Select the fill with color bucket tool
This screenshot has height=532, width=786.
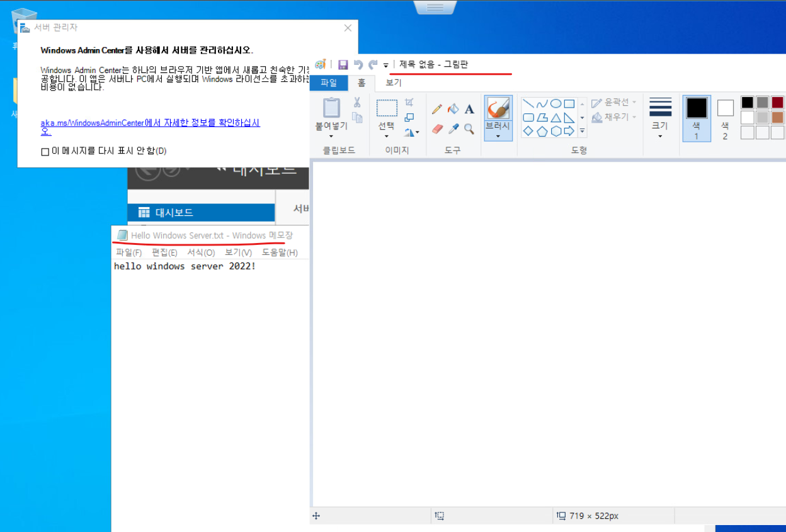(x=453, y=109)
